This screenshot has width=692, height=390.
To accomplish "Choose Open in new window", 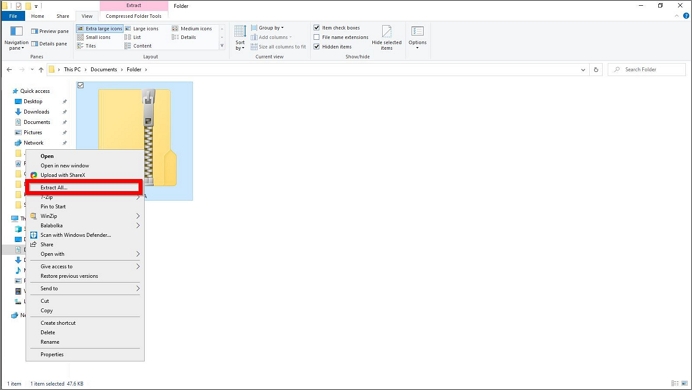I will click(85, 166).
